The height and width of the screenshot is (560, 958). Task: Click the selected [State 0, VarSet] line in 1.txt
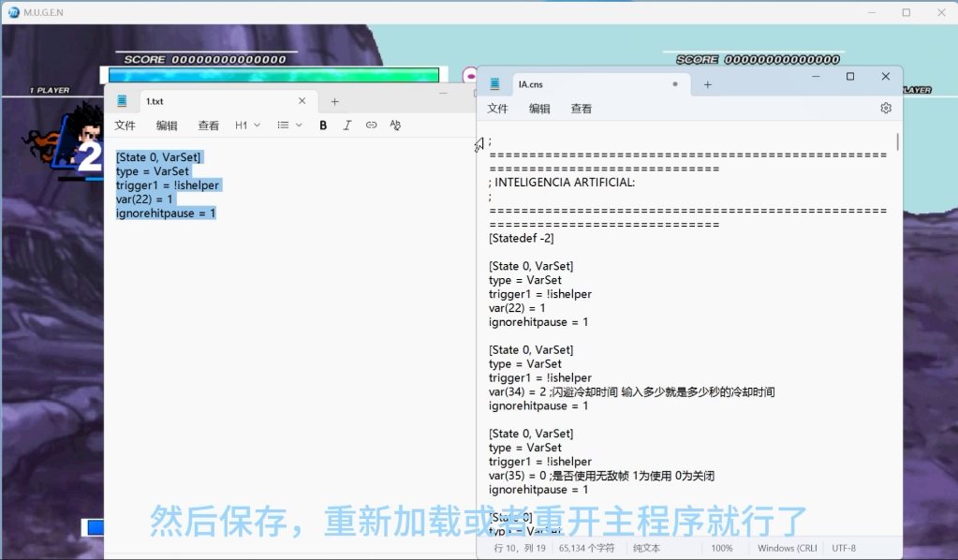[x=158, y=157]
